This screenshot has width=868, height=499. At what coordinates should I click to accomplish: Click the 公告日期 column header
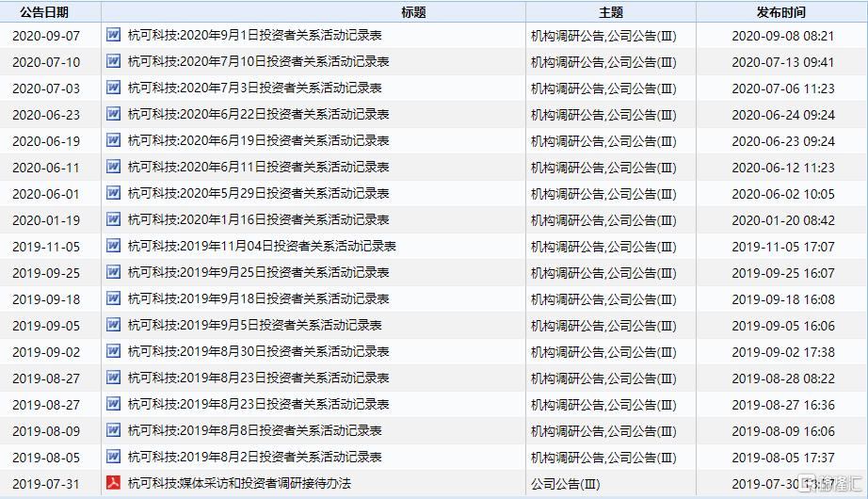pyautogui.click(x=44, y=12)
